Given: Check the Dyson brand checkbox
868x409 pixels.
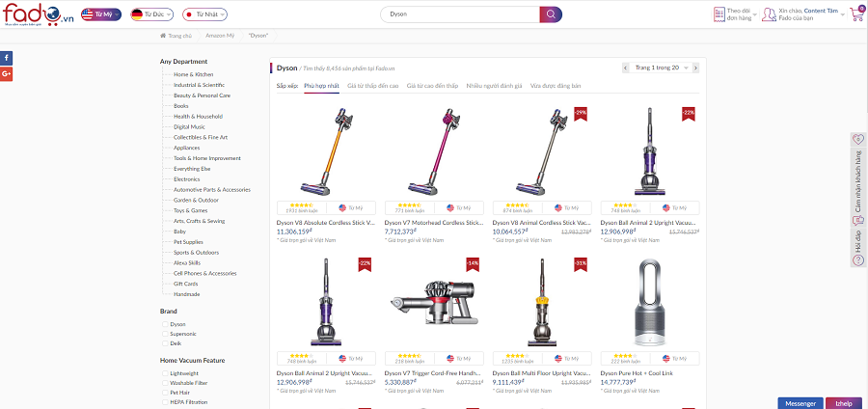Looking at the screenshot, I should [165, 324].
